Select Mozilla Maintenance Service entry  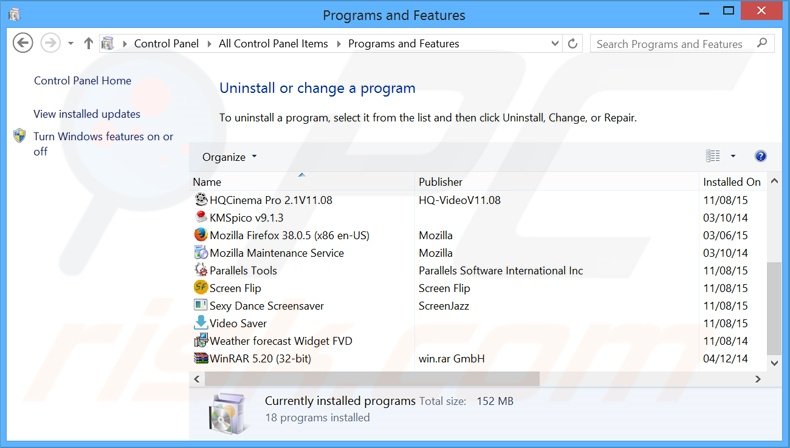(277, 253)
